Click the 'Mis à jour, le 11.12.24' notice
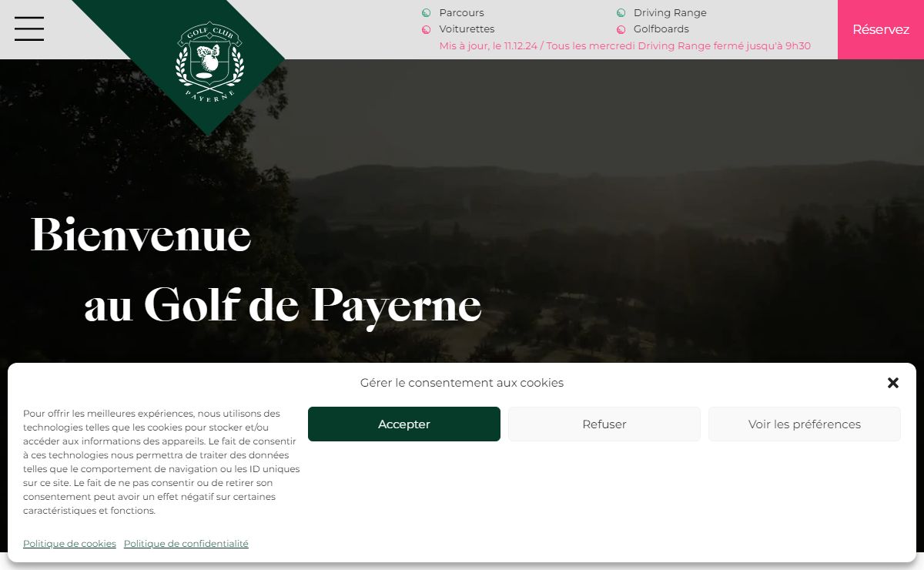Viewport: 924px width, 570px height. pyautogui.click(x=625, y=45)
